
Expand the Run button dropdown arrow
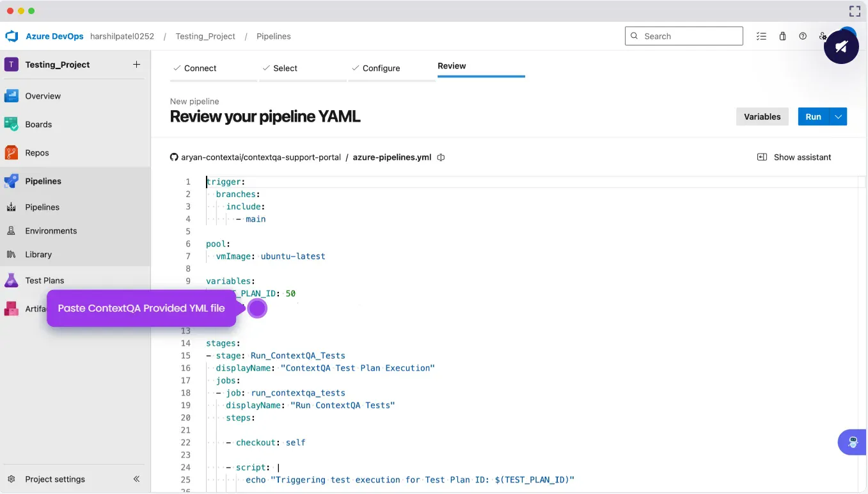[838, 116]
